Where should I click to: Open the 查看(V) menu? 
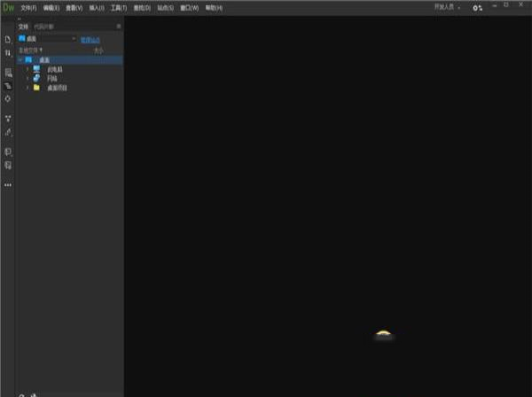tap(74, 8)
